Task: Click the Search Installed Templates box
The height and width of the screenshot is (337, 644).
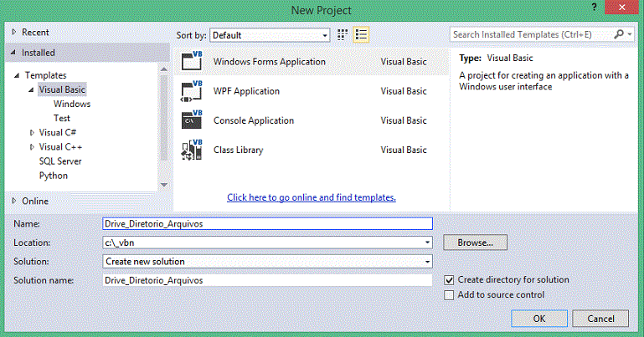Action: (x=531, y=34)
